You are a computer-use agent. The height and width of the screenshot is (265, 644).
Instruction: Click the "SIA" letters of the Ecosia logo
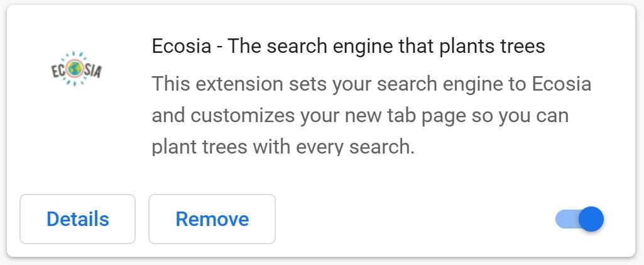tap(92, 70)
